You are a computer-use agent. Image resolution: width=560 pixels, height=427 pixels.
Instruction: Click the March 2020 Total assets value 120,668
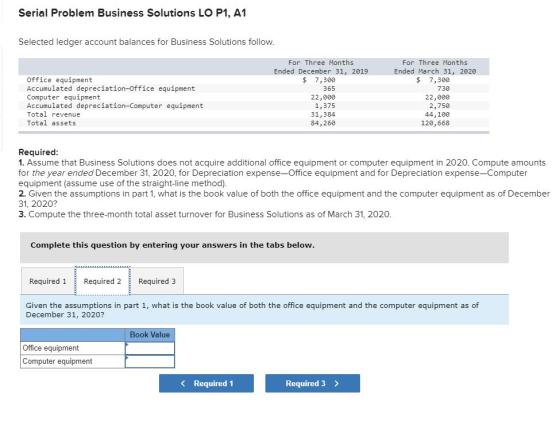point(435,123)
